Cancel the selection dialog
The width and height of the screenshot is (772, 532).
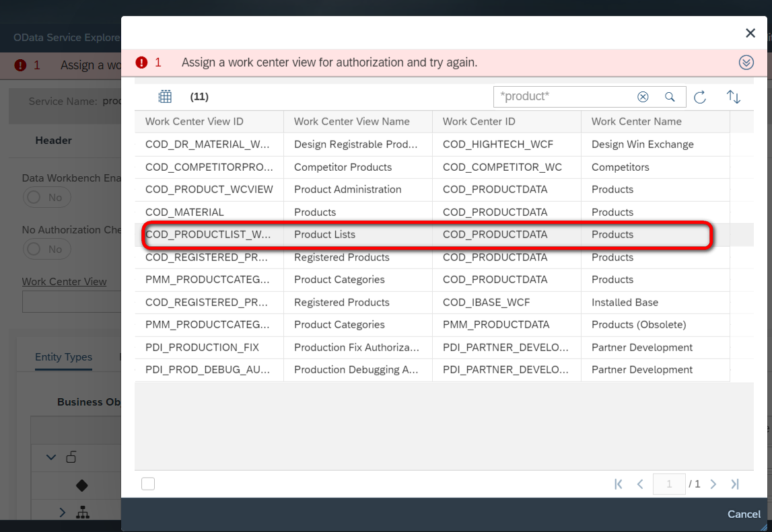coord(744,515)
